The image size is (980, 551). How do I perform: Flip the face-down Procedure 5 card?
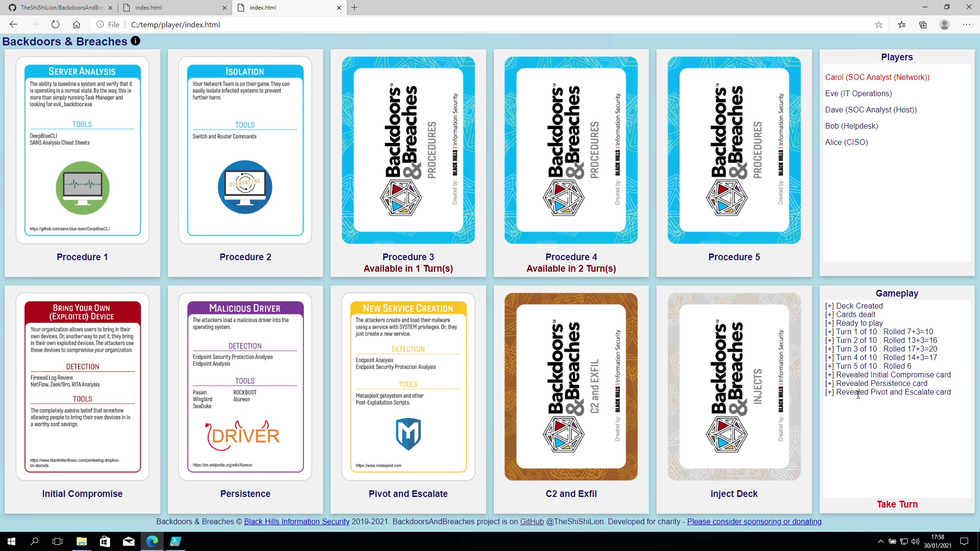point(734,150)
